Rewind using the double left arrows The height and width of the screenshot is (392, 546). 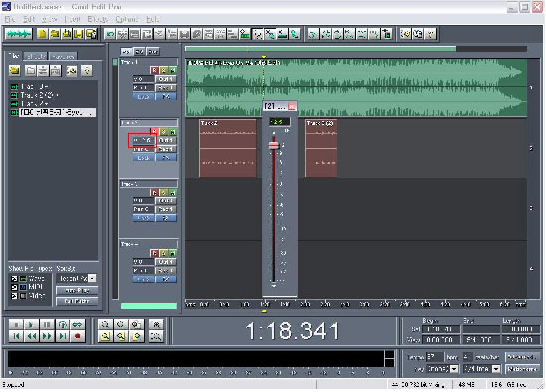(31, 336)
